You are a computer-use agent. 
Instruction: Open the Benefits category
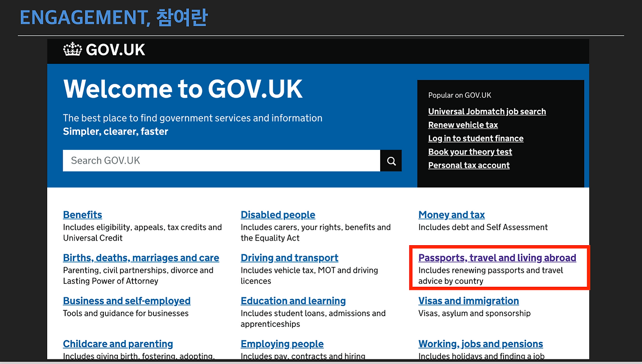click(83, 215)
